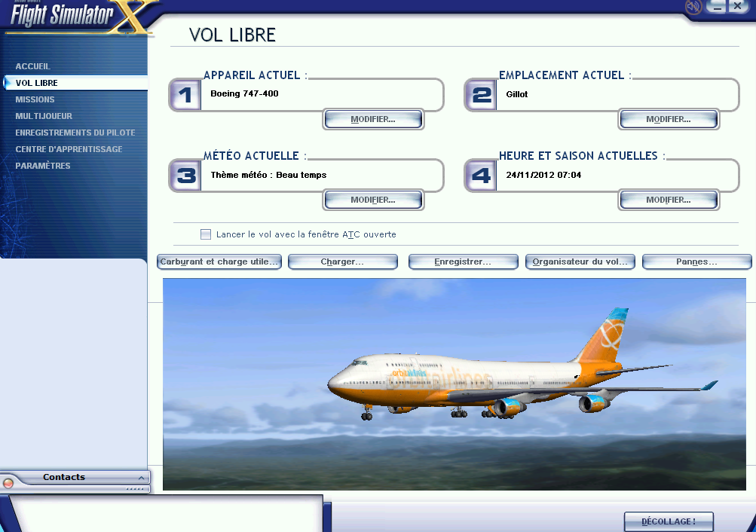756x532 pixels.
Task: Open ENREGISTREMENTS DU PILOTE
Action: pos(75,133)
